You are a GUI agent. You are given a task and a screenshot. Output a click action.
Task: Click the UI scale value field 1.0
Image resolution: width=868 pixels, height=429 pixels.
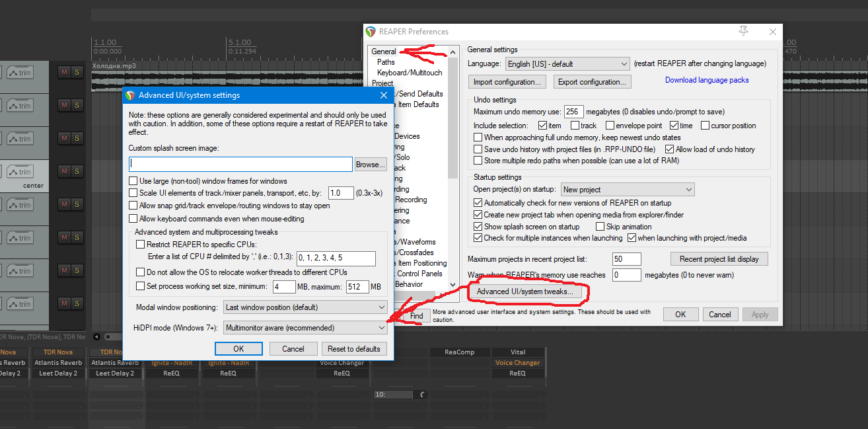(341, 193)
